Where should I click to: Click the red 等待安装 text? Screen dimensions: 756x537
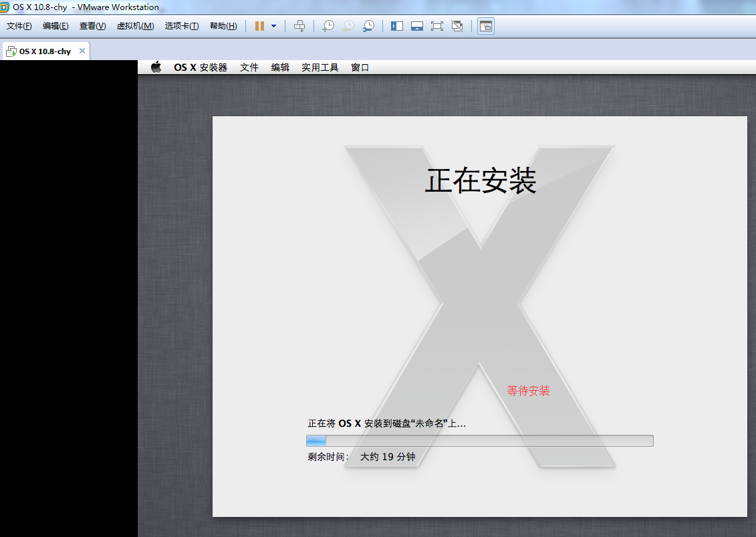pos(528,391)
